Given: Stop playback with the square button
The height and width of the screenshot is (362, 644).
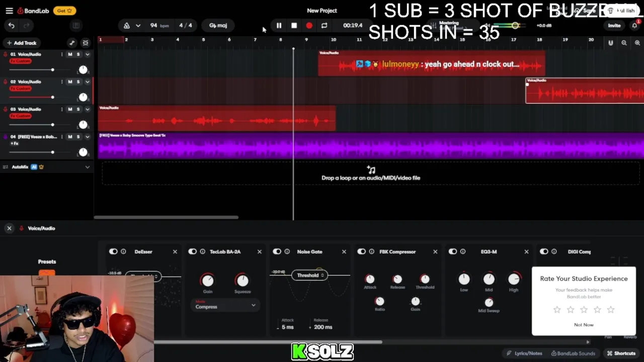Looking at the screenshot, I should point(294,25).
